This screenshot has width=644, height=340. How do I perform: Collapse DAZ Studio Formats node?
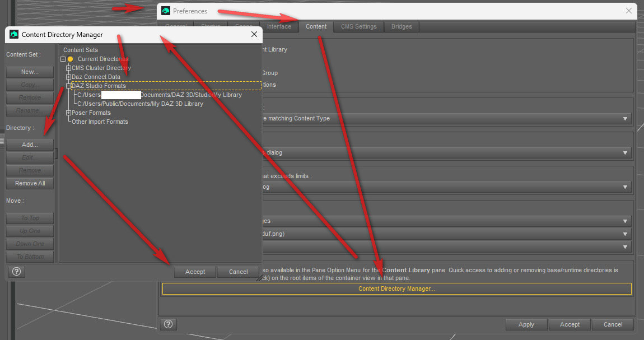pos(68,86)
